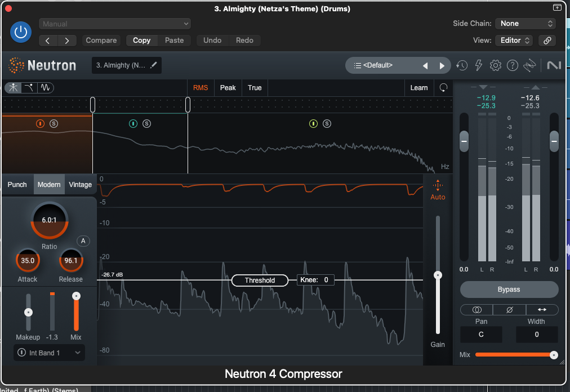The image size is (570, 392).
Task: Click the band Mix slider handle
Action: coord(77,296)
